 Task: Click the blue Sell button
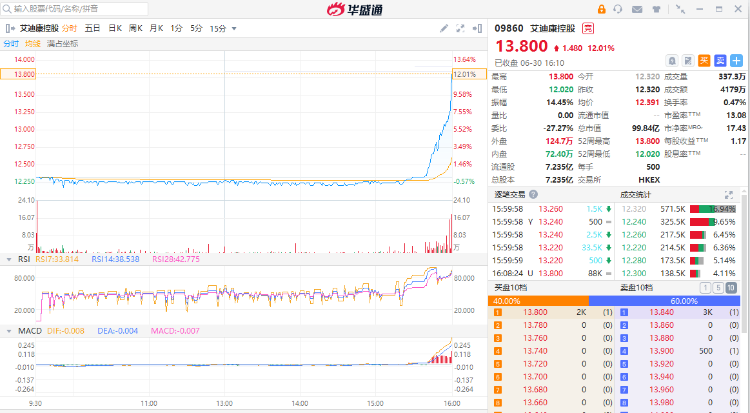(720, 61)
